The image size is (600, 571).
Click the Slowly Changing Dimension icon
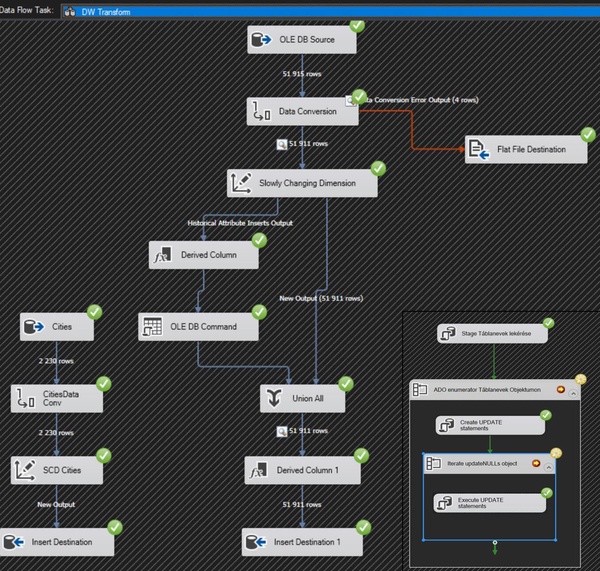[241, 183]
